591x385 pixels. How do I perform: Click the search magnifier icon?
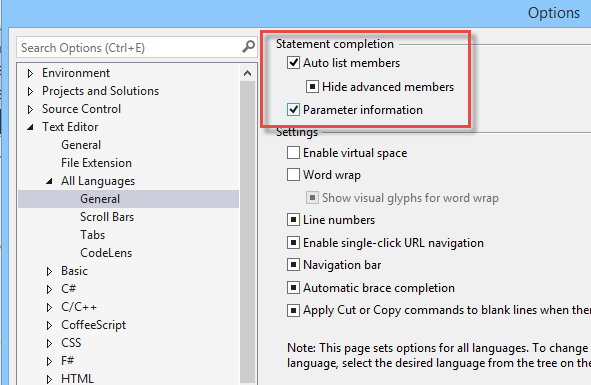point(248,47)
